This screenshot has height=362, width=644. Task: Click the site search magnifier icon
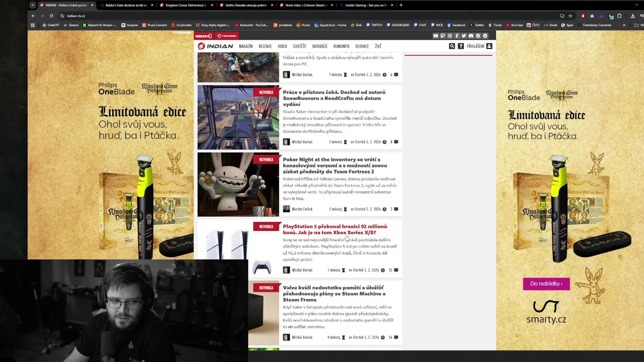coord(452,46)
